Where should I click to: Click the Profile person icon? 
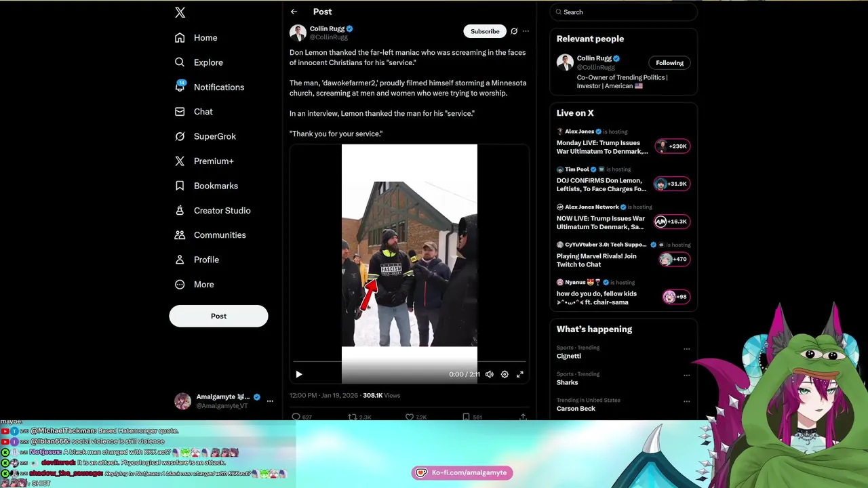pos(180,260)
